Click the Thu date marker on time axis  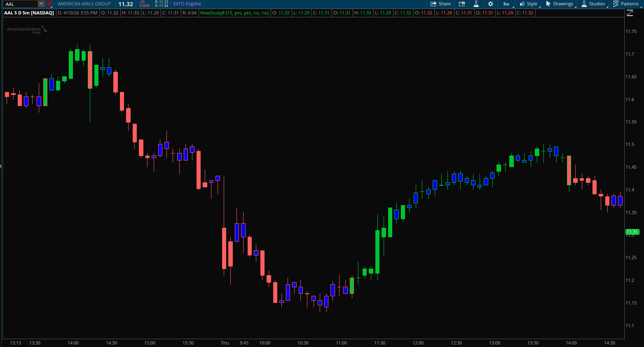(x=225, y=343)
